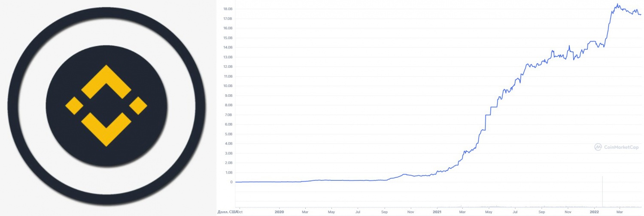Click the 5.0B y-axis label

coord(228,134)
